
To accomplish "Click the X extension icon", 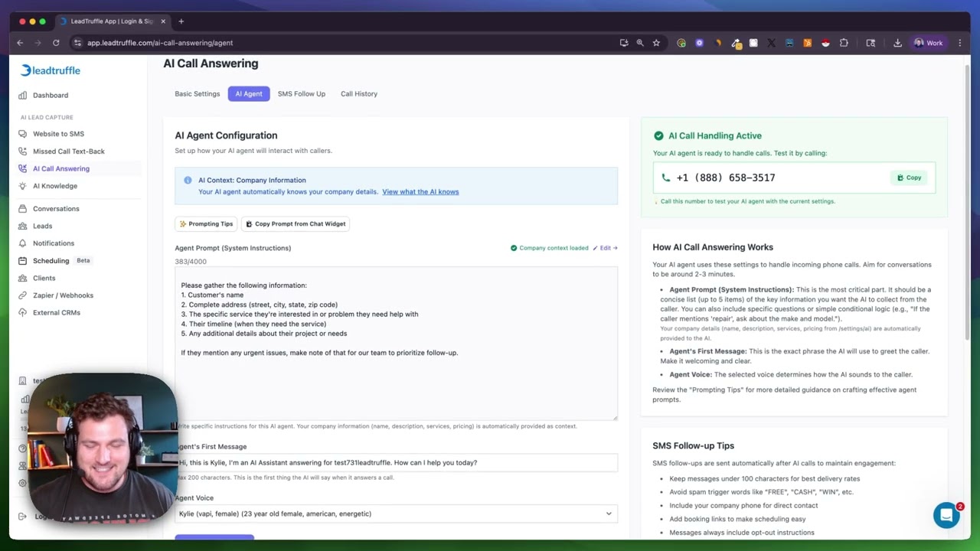I will pos(771,43).
